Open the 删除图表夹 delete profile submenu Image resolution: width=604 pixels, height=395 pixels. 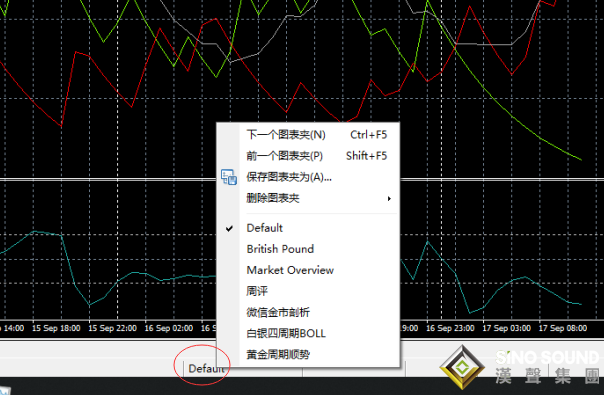point(308,198)
